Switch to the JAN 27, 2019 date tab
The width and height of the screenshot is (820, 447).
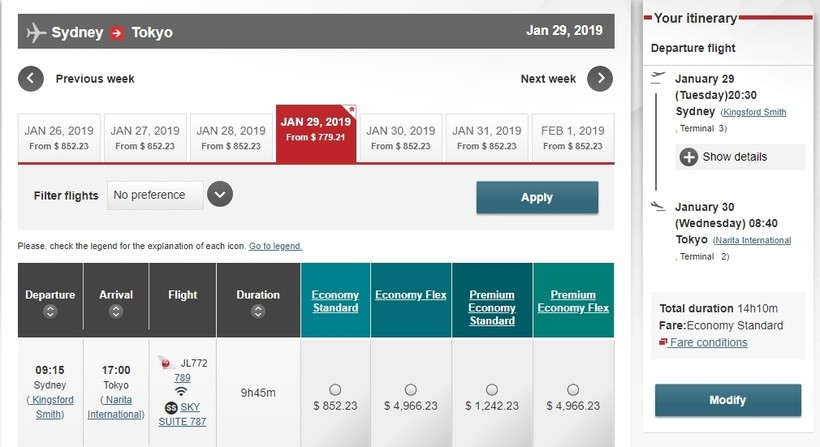point(144,138)
